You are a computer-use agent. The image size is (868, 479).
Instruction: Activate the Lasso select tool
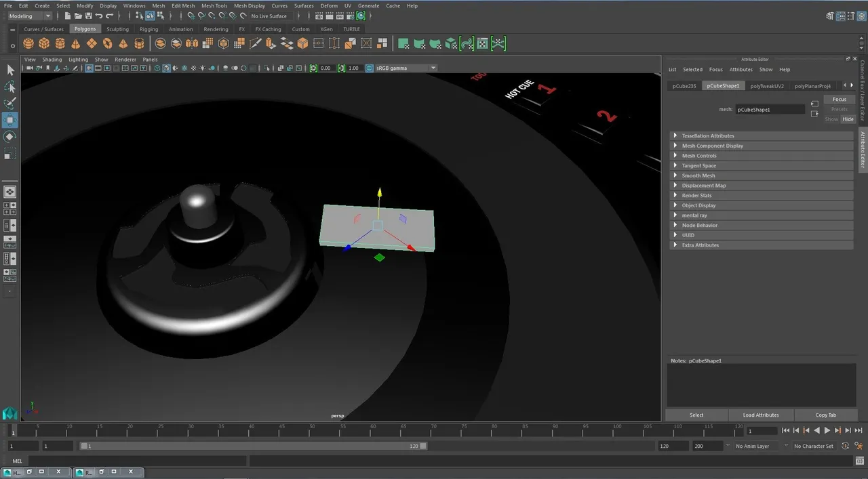(x=10, y=87)
